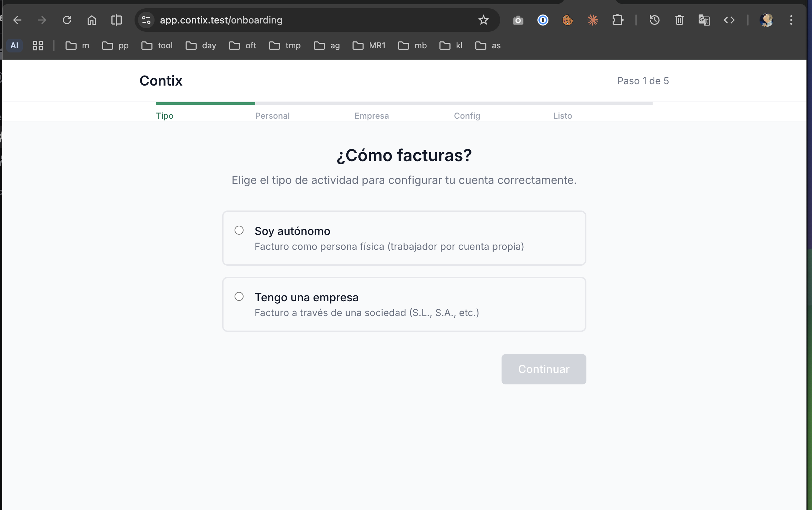Open the 'MR1' bookmarks folder
The width and height of the screenshot is (812, 510).
click(368, 45)
